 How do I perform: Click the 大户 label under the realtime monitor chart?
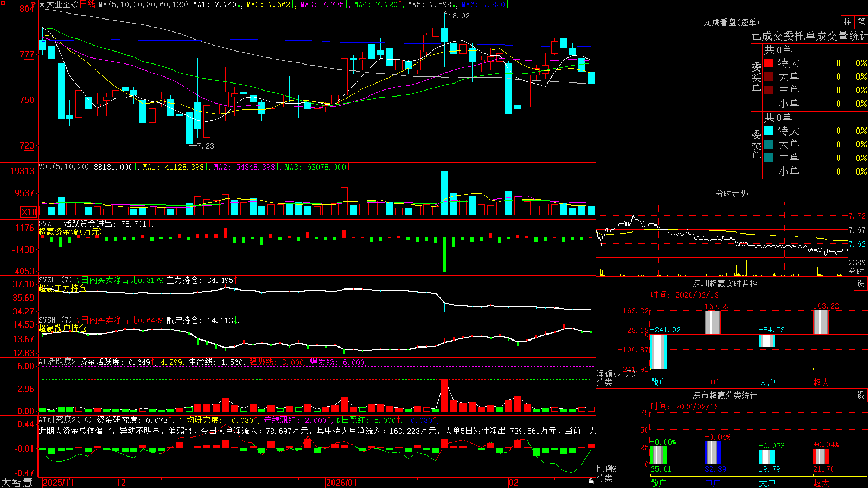[767, 382]
